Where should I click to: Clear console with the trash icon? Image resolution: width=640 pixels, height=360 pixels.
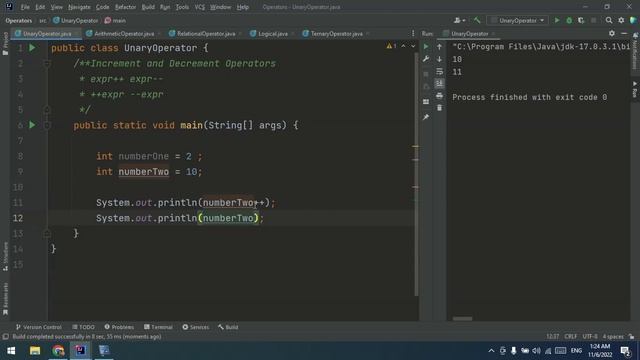[x=439, y=108]
